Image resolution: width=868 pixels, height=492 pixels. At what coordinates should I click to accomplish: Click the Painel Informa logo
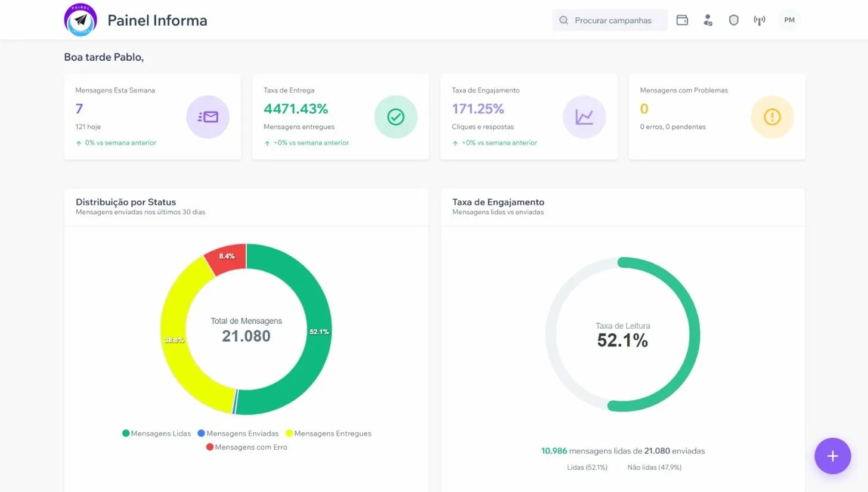(x=80, y=19)
